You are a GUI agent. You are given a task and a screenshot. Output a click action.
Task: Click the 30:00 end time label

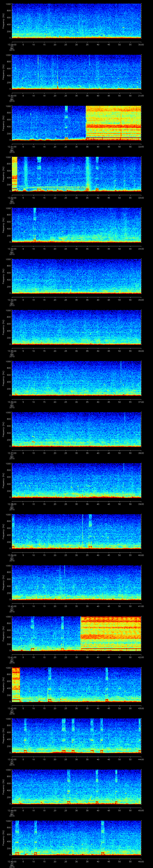tap(141, 44)
